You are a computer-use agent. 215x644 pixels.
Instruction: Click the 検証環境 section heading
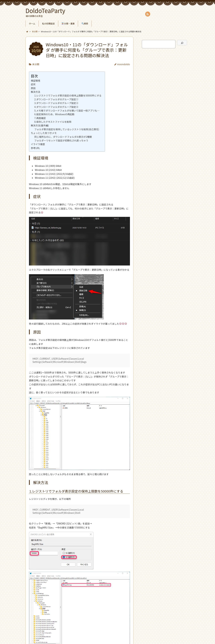tap(41, 158)
